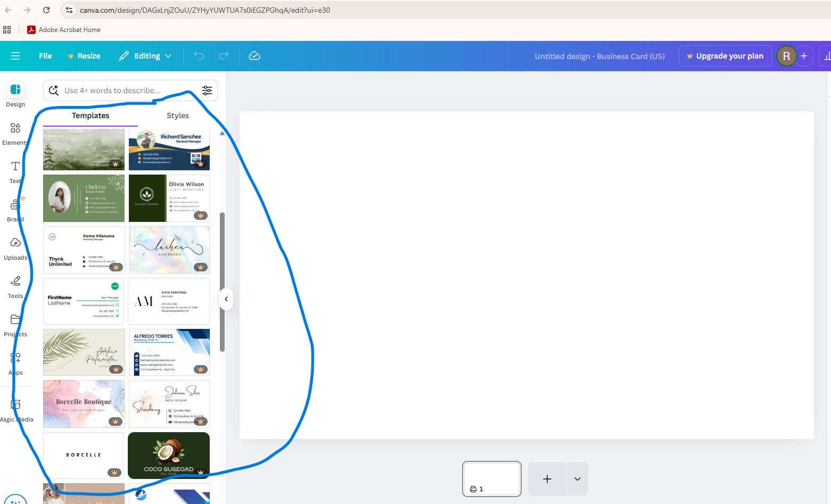Open the analytics bar chart icon
831x504 pixels.
tap(827, 56)
